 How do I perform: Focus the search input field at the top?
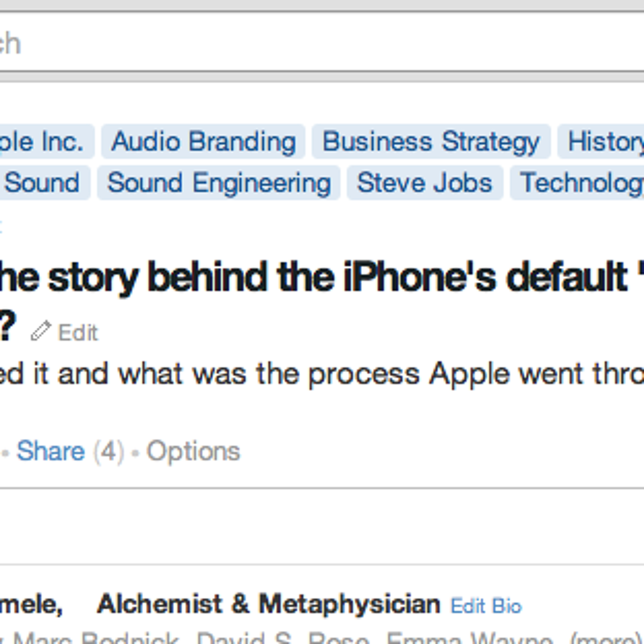pyautogui.click(x=322, y=42)
